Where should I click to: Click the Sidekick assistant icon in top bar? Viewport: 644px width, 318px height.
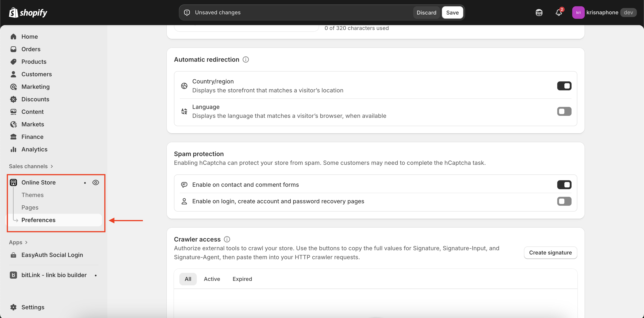[539, 13]
